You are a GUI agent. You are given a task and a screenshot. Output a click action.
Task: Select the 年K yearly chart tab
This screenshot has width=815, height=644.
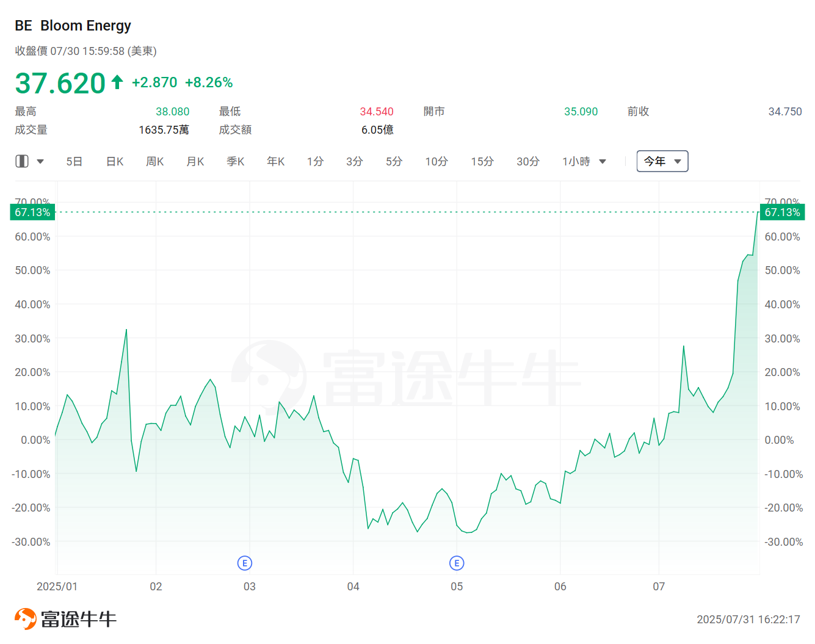(x=276, y=162)
